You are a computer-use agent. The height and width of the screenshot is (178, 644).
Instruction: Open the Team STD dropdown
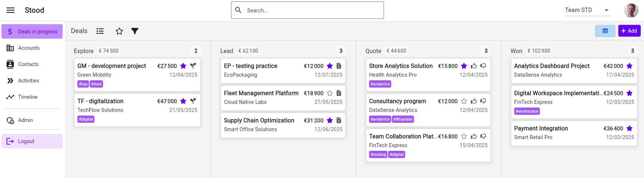[587, 10]
